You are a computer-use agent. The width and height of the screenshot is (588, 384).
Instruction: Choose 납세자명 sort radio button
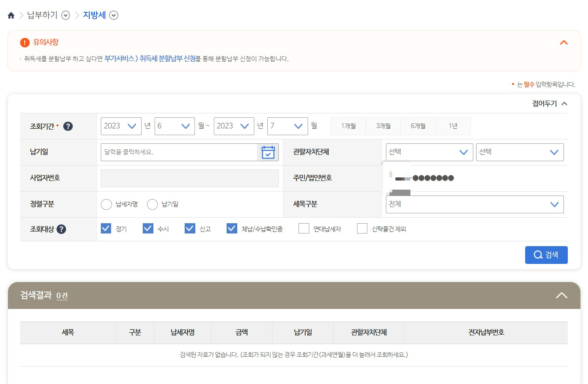[106, 204]
